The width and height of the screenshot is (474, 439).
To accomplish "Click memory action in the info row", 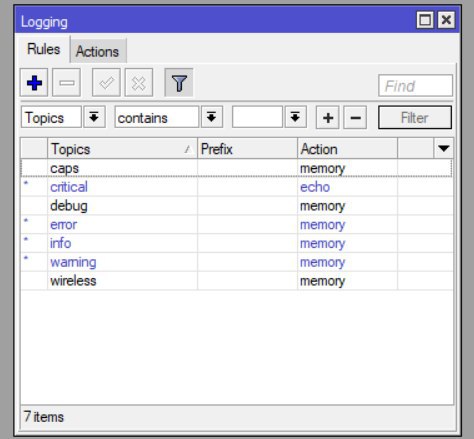I will tap(347, 243).
